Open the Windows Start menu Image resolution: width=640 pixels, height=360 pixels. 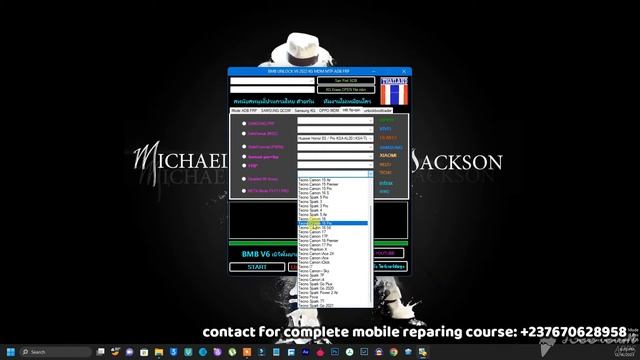(x=11, y=352)
